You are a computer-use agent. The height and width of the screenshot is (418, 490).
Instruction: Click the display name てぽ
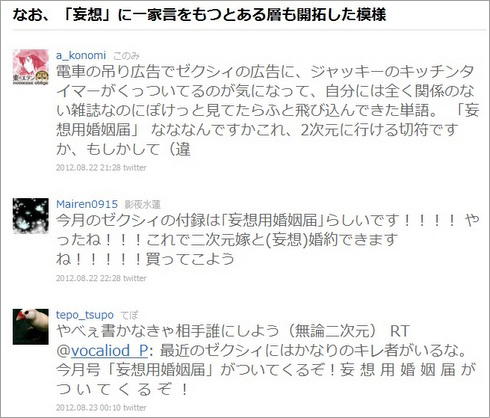[129, 315]
